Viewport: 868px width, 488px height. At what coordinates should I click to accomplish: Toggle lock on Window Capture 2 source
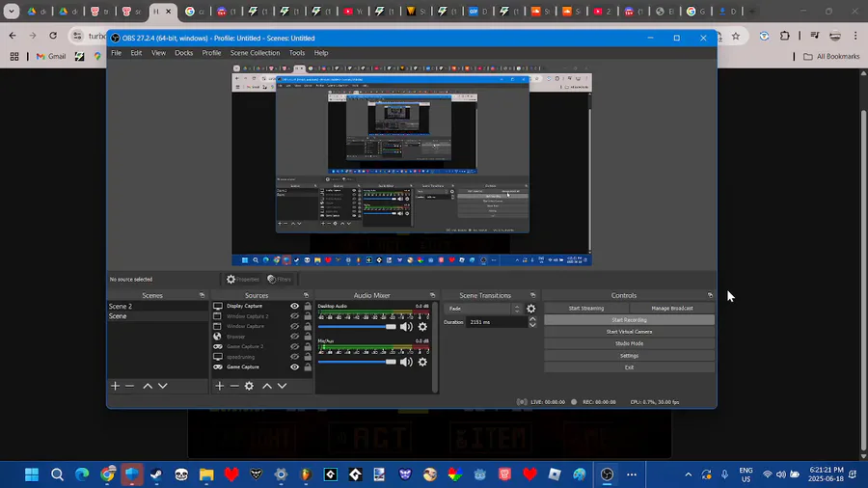(308, 316)
